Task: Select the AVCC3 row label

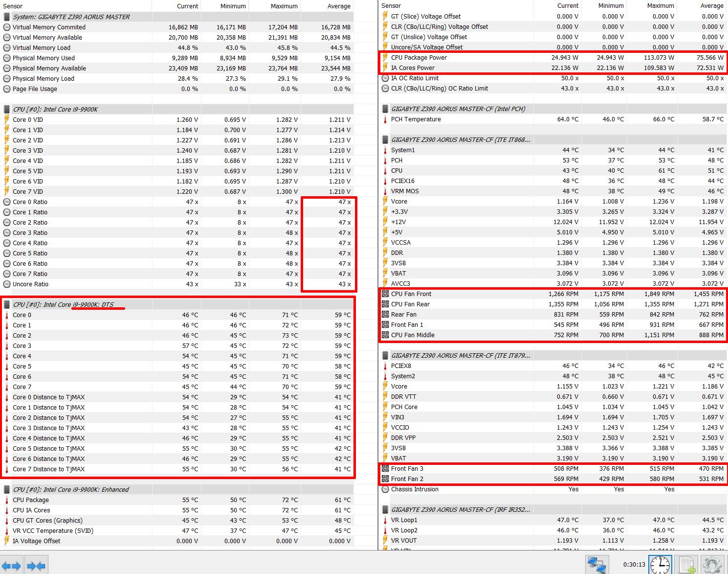Action: point(400,283)
